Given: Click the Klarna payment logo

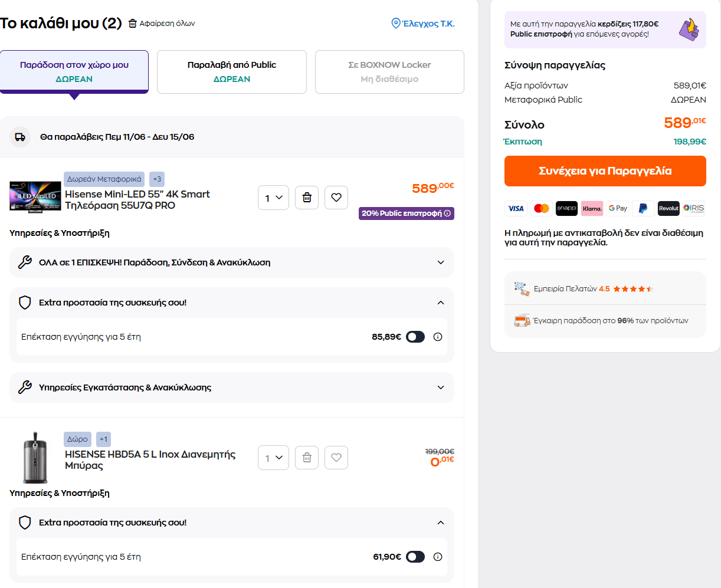Looking at the screenshot, I should coord(592,208).
